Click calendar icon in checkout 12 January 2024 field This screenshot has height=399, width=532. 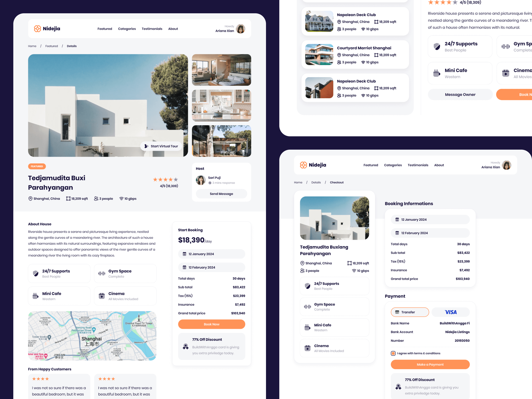(397, 220)
